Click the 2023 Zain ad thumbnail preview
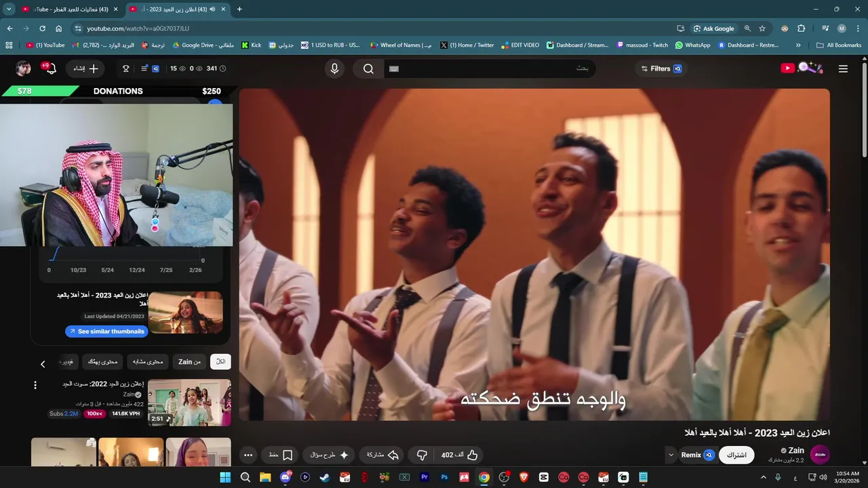Viewport: 868px width, 488px height. click(186, 312)
